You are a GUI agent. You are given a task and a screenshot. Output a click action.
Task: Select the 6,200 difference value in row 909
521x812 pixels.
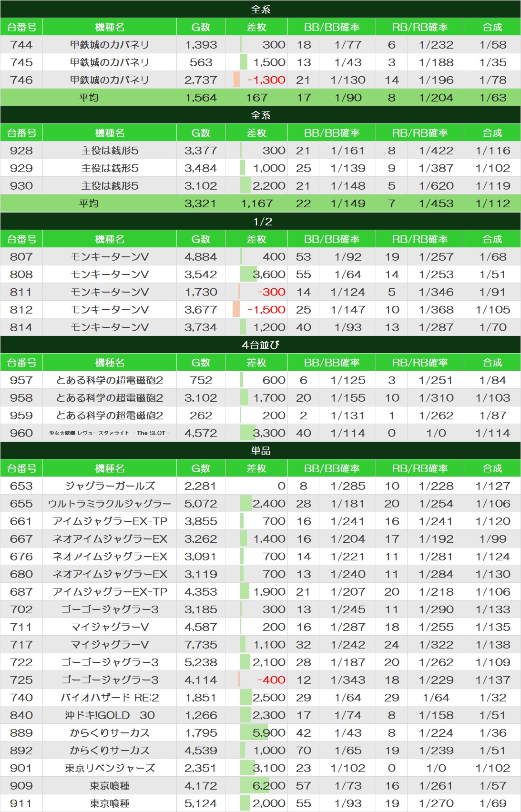pyautogui.click(x=269, y=786)
